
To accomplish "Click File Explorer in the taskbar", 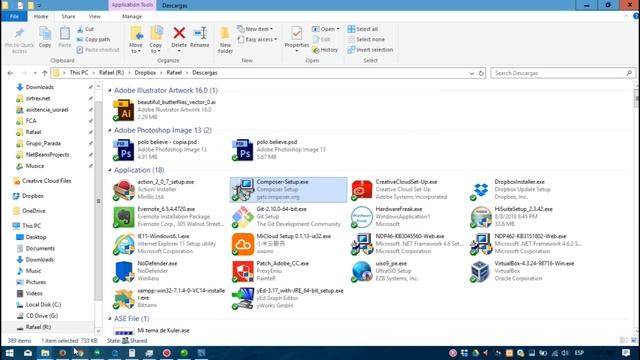I will (45, 353).
